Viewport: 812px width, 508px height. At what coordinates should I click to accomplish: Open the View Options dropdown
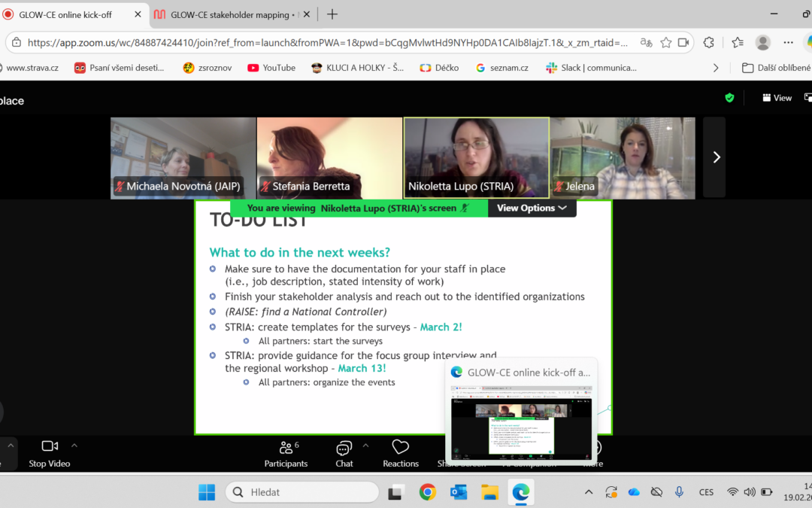click(x=532, y=208)
